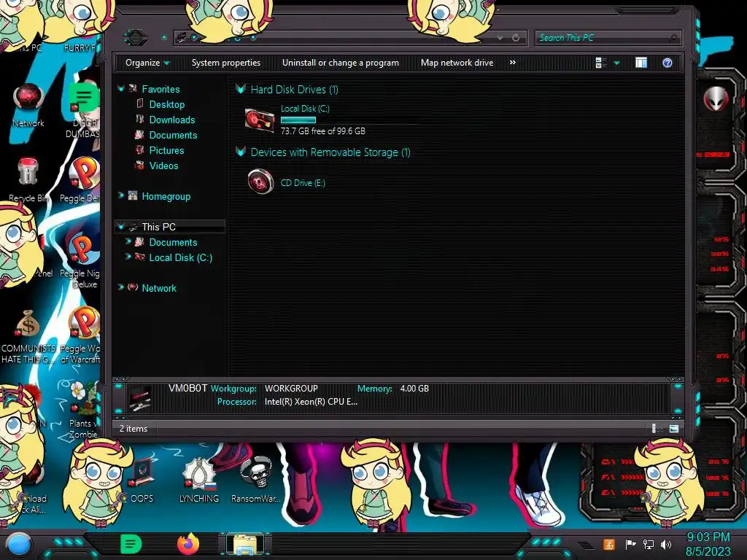Click the volume speaker tray icon
The height and width of the screenshot is (560, 747).
[666, 544]
